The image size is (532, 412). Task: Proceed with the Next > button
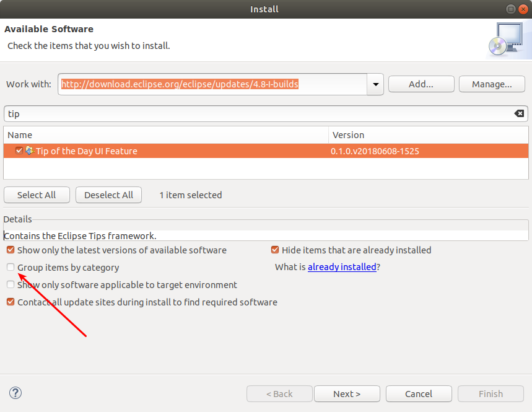(x=347, y=393)
